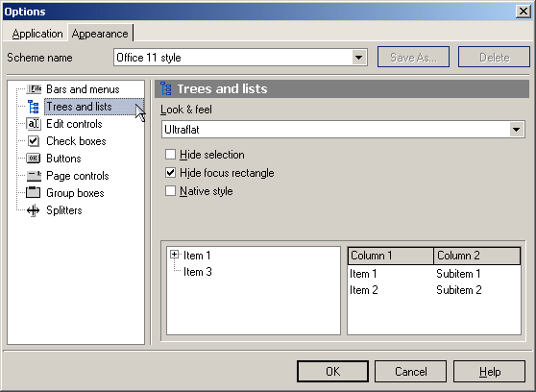Click the Trees and lists tree icon
536x392 pixels.
34,107
